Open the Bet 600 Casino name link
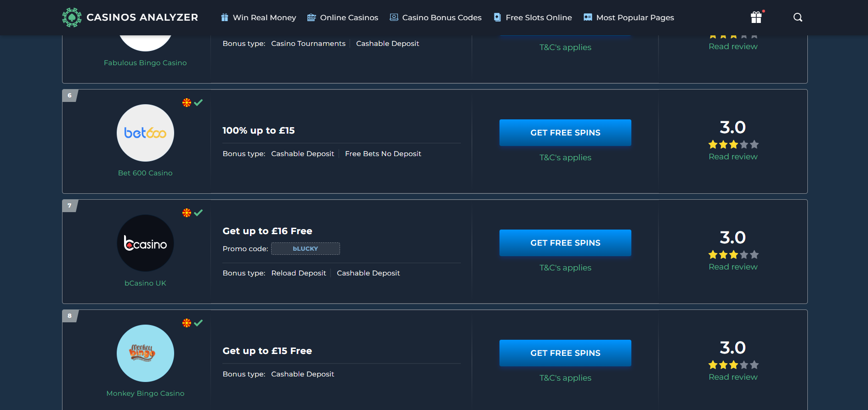868x410 pixels. (x=145, y=173)
